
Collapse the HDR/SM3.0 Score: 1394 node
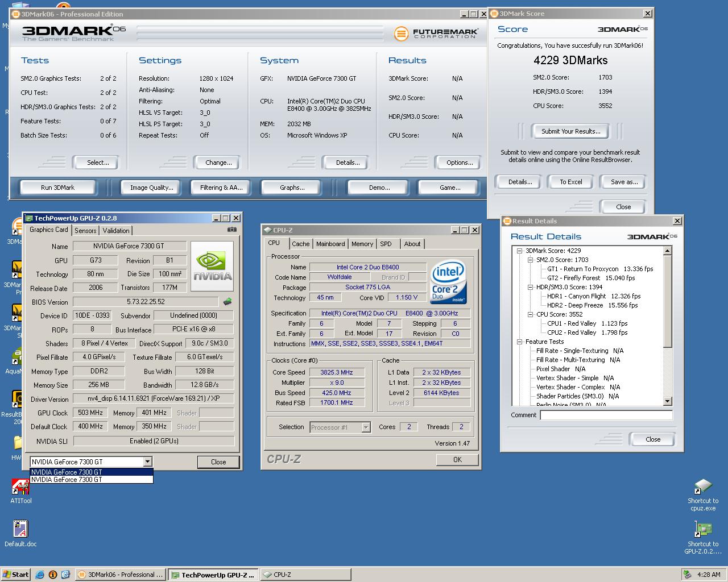pos(530,287)
